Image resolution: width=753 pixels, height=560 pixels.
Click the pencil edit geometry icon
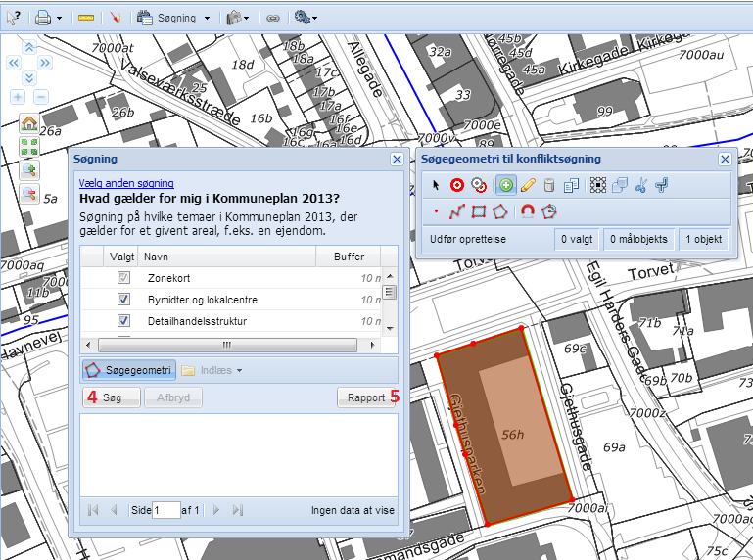pos(528,184)
